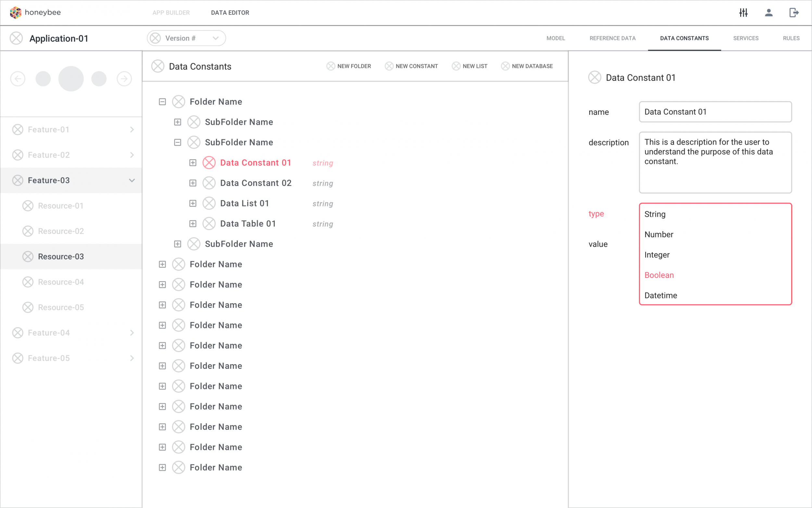Click the left arrow carousel button
This screenshot has height=508, width=812.
click(x=18, y=79)
